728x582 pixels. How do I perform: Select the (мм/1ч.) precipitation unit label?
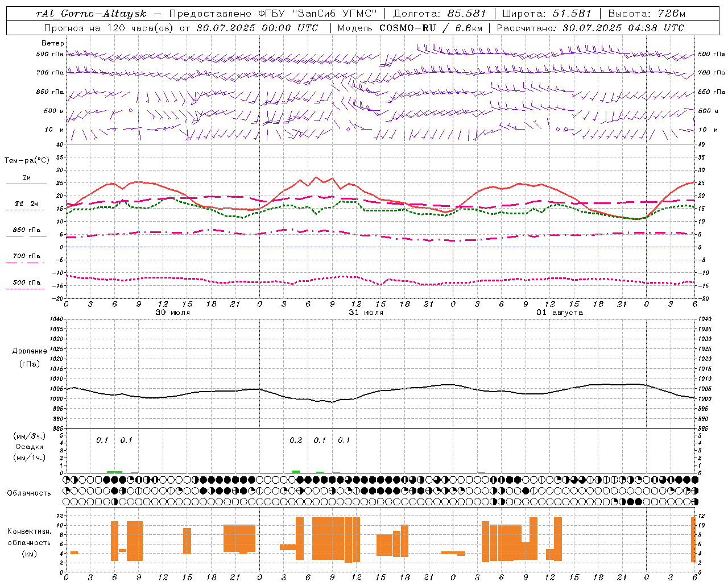tap(30, 458)
